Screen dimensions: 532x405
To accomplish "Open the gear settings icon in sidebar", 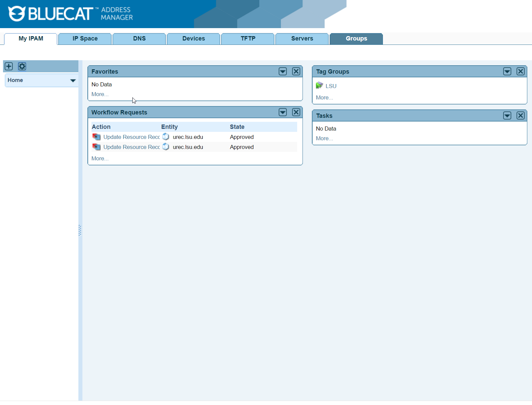I will click(x=22, y=66).
